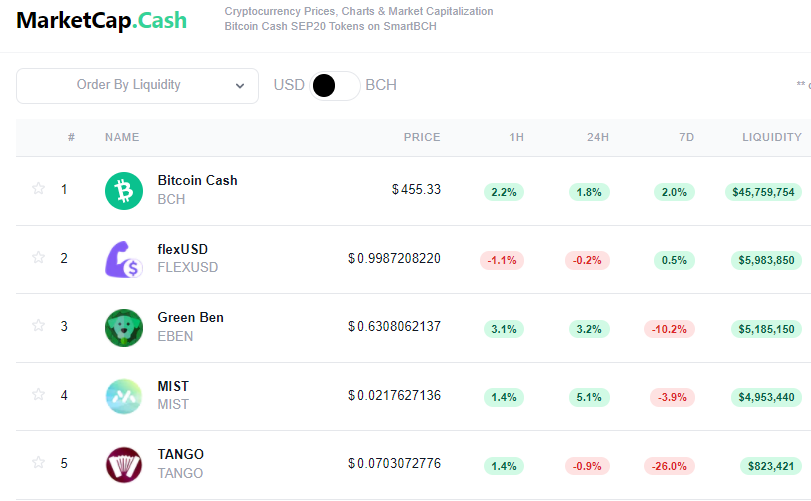Star the MIST token
The height and width of the screenshot is (501, 811).
coord(38,394)
